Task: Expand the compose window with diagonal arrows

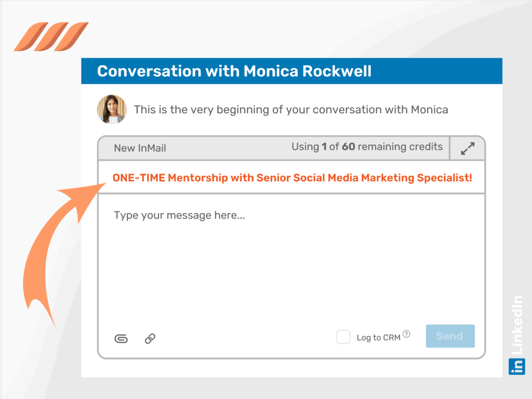Action: click(467, 147)
